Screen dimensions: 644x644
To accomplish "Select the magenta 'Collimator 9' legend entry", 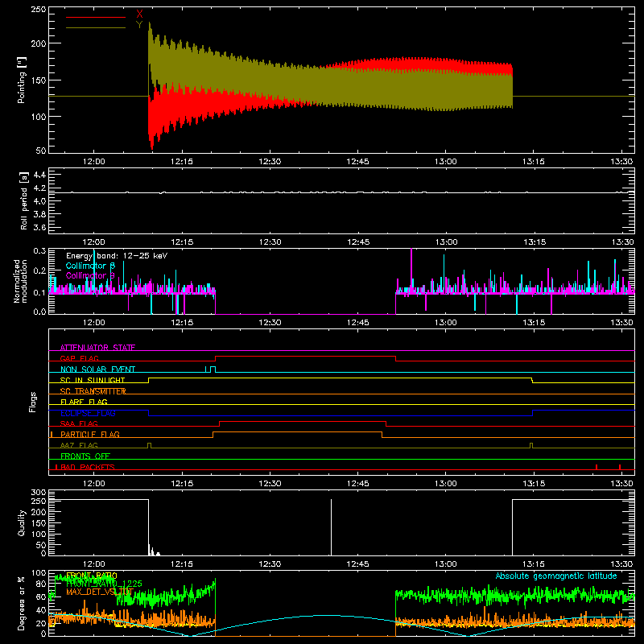I will (90, 275).
